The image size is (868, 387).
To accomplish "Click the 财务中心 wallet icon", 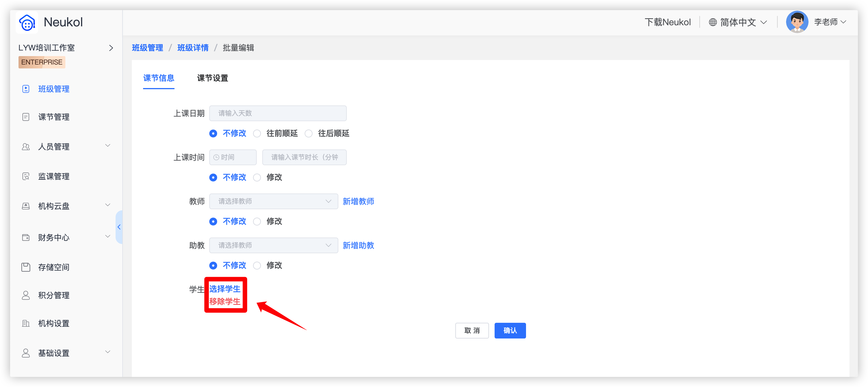I will click(26, 238).
